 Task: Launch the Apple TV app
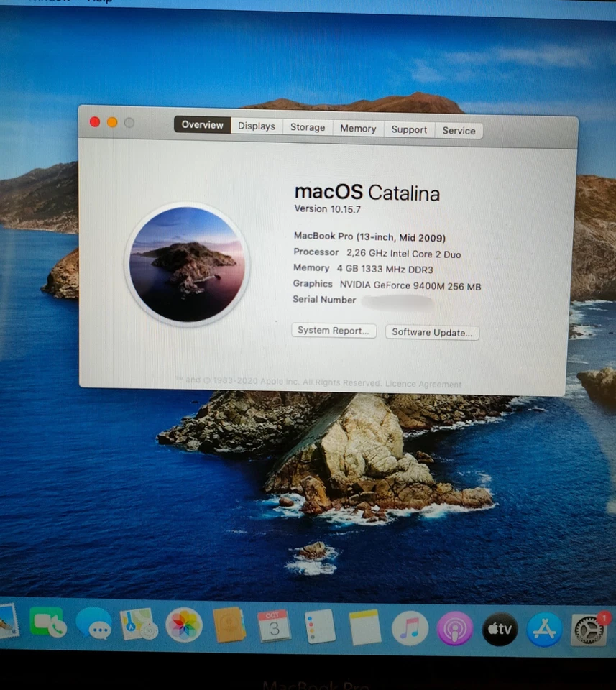pos(499,627)
